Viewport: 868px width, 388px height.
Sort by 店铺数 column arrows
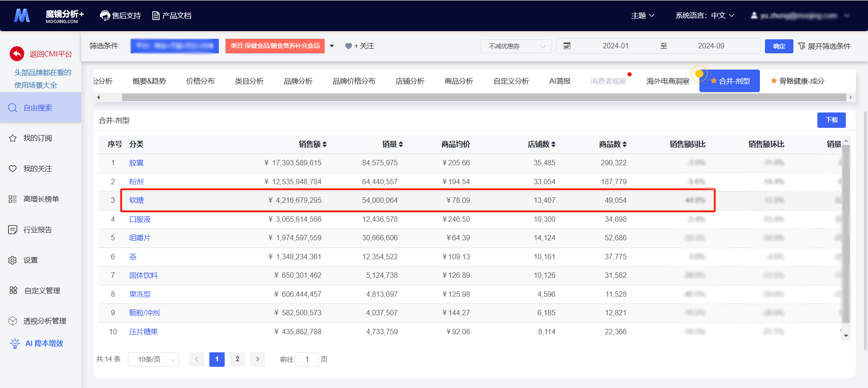click(553, 144)
